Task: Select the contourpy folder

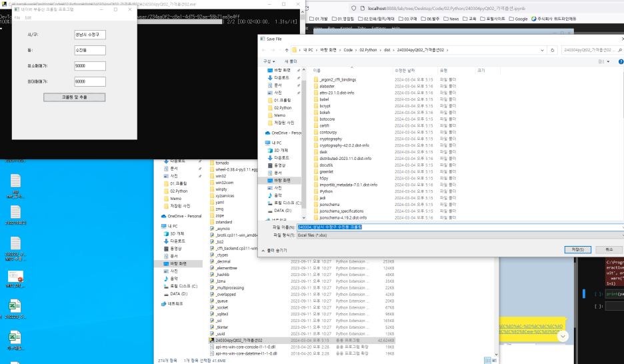Action: click(328, 133)
